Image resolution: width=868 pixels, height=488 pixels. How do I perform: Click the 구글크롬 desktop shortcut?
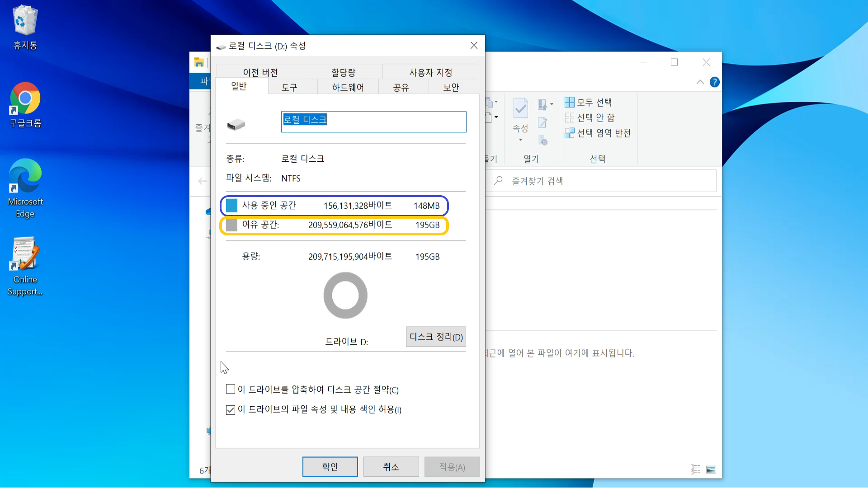tap(25, 99)
